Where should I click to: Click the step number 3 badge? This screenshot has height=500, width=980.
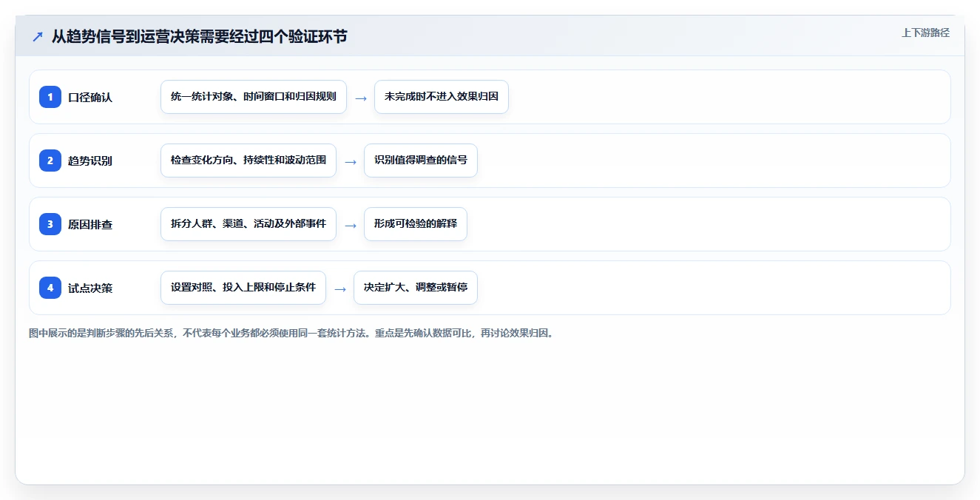(x=50, y=224)
